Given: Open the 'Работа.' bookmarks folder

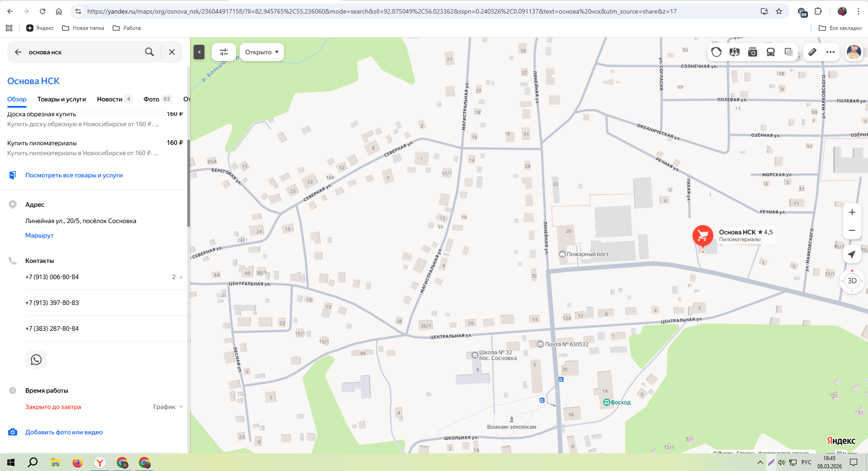Looking at the screenshot, I should click(x=127, y=28).
